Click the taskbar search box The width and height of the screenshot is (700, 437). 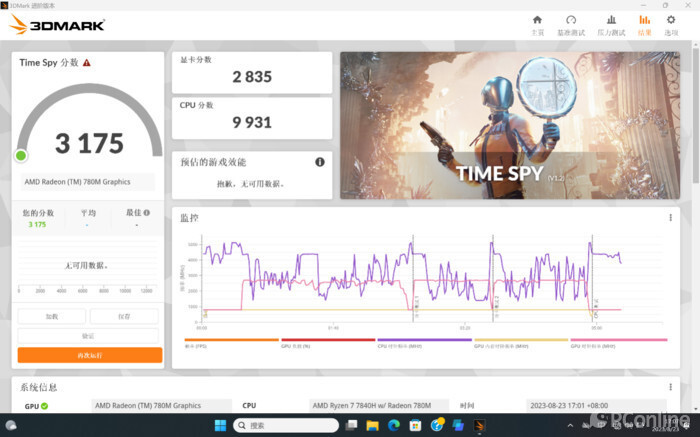coord(286,425)
